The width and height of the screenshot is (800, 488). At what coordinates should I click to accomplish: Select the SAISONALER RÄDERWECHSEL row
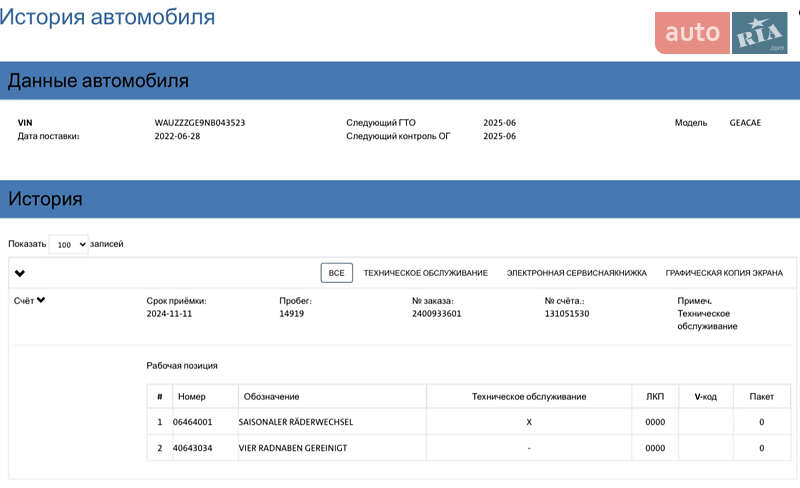(x=296, y=422)
